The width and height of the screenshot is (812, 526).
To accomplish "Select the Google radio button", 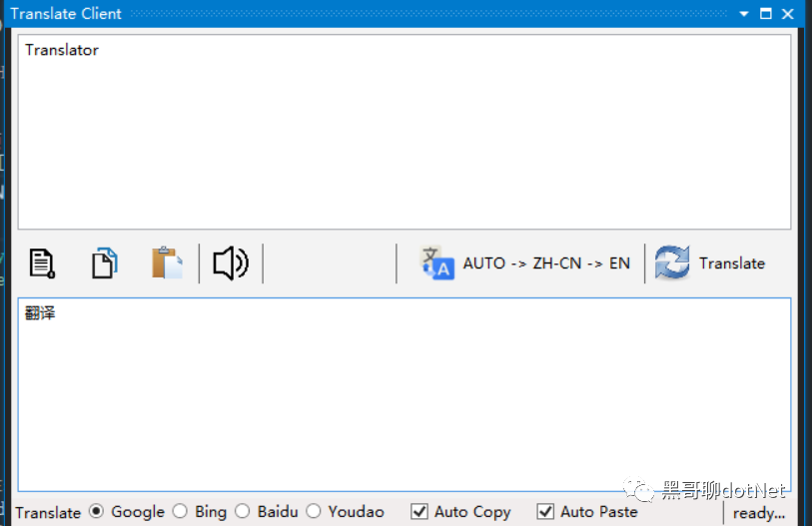I will tap(96, 511).
